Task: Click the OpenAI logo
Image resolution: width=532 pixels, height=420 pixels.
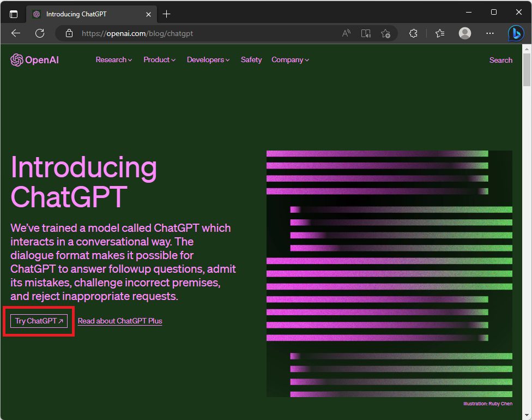Action: (34, 60)
